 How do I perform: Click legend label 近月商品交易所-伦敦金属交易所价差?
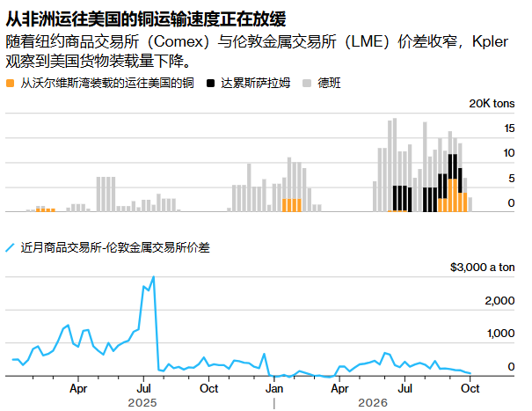click(x=115, y=247)
